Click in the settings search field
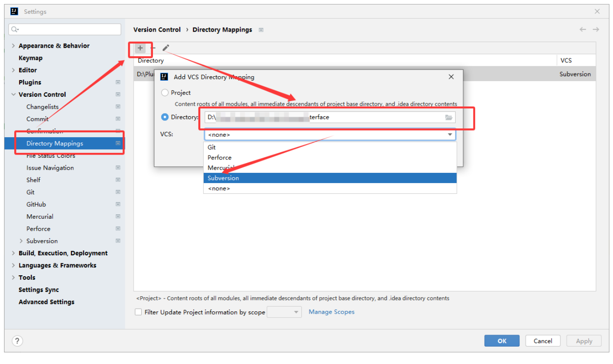The height and width of the screenshot is (364, 613). [x=65, y=29]
